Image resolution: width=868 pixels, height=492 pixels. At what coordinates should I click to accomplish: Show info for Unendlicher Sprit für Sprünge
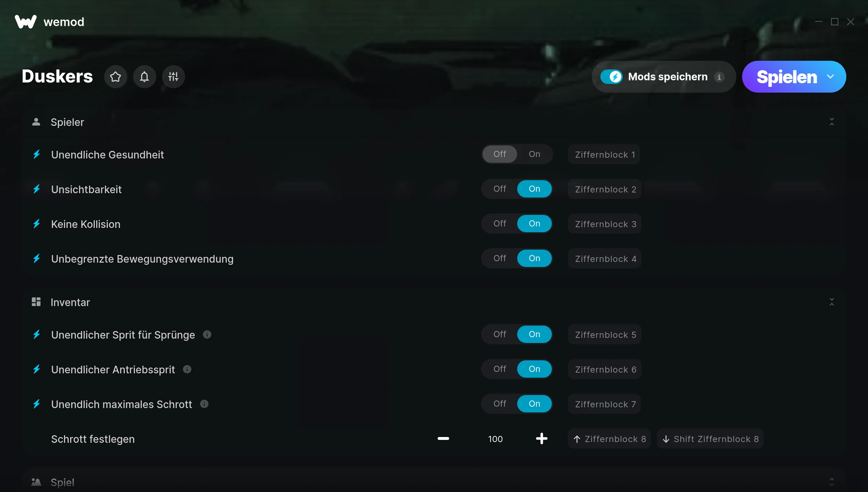pos(207,335)
